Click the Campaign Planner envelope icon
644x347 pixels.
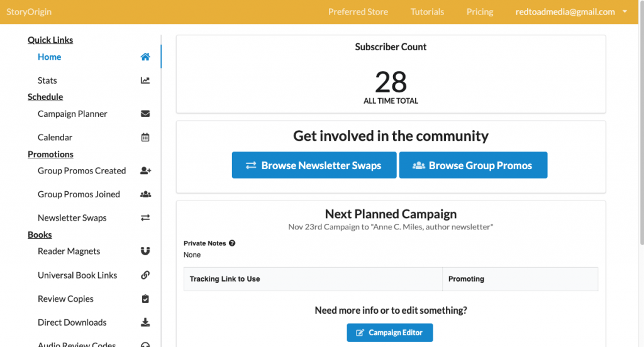(x=145, y=113)
